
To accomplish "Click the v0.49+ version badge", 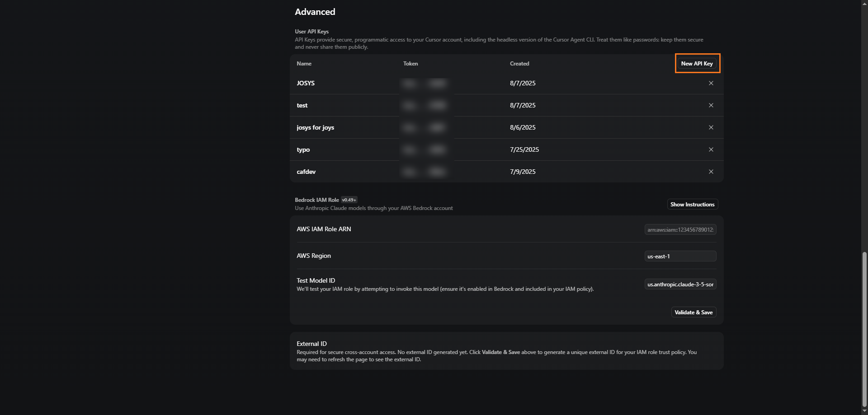I will pos(349,200).
